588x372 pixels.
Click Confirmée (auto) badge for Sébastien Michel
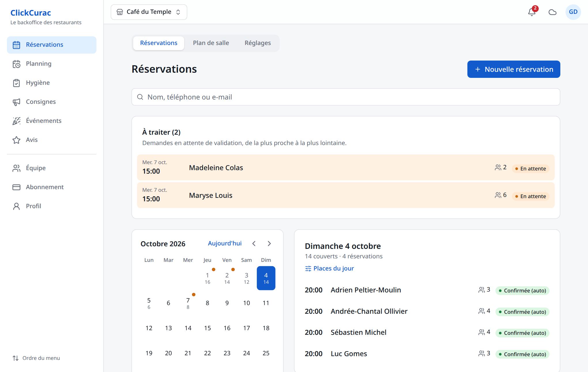pyautogui.click(x=522, y=333)
